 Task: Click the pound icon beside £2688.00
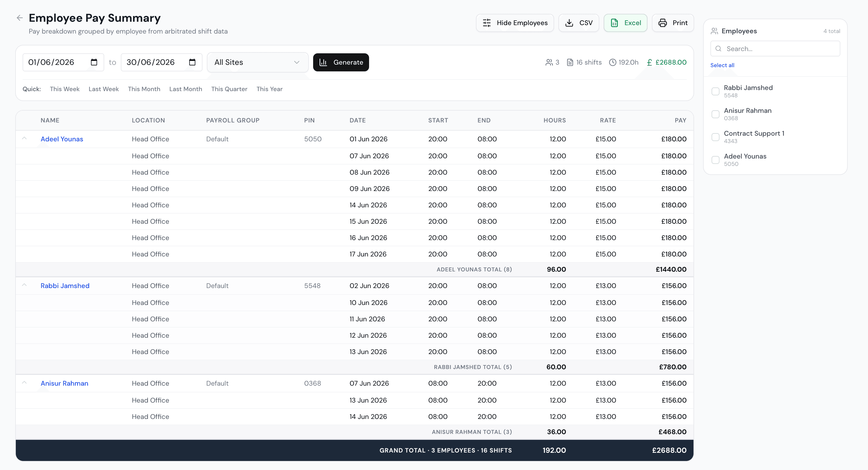click(x=649, y=62)
